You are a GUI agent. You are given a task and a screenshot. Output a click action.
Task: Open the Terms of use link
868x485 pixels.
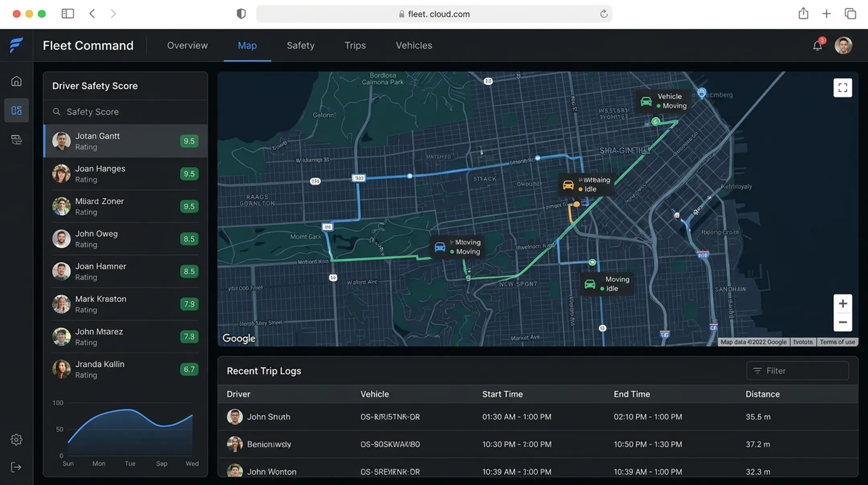(x=837, y=342)
